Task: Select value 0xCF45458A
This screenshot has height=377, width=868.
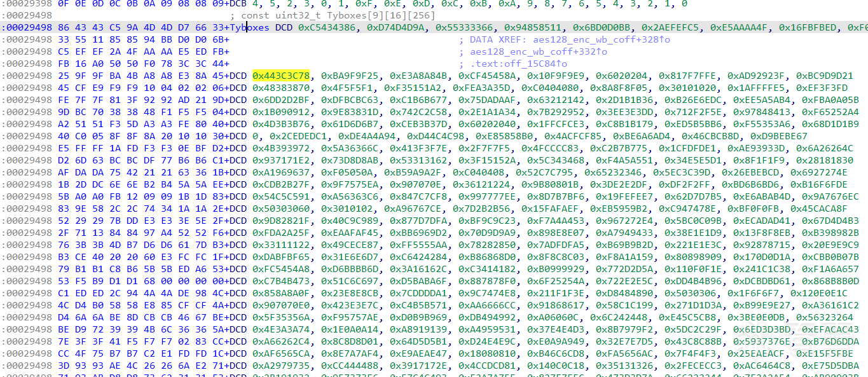Action: click(x=487, y=76)
